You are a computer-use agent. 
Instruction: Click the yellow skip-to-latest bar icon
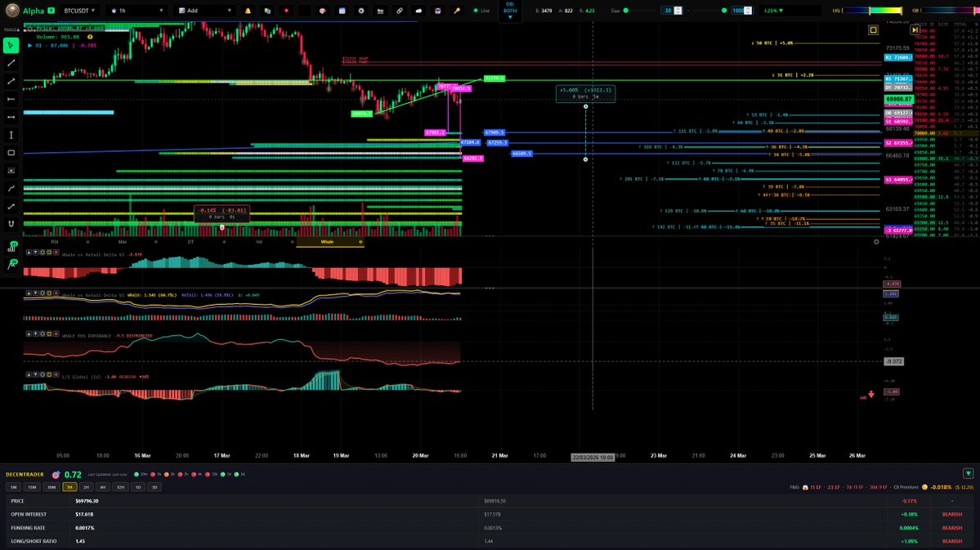(x=915, y=30)
